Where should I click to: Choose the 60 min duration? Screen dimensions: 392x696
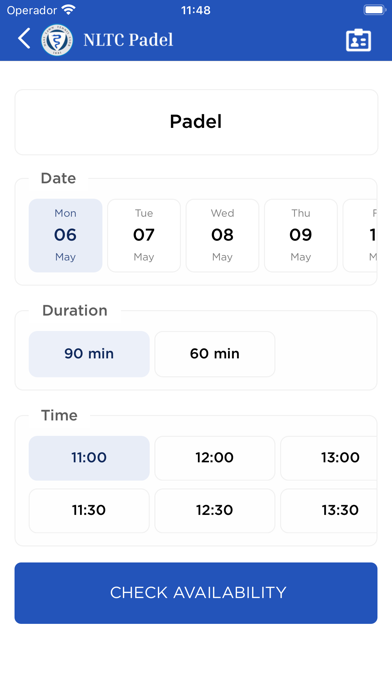coord(215,354)
